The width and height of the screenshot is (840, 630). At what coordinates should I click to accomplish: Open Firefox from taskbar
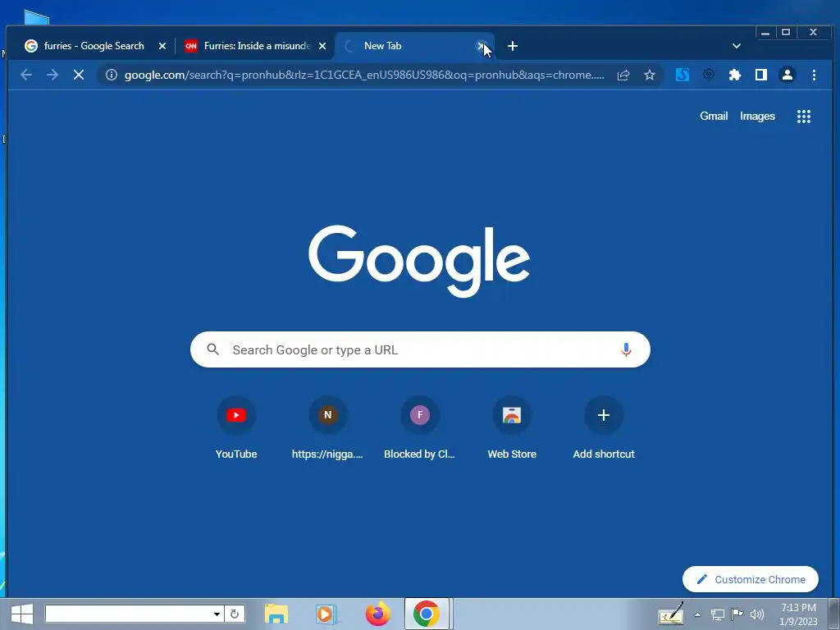pyautogui.click(x=377, y=614)
